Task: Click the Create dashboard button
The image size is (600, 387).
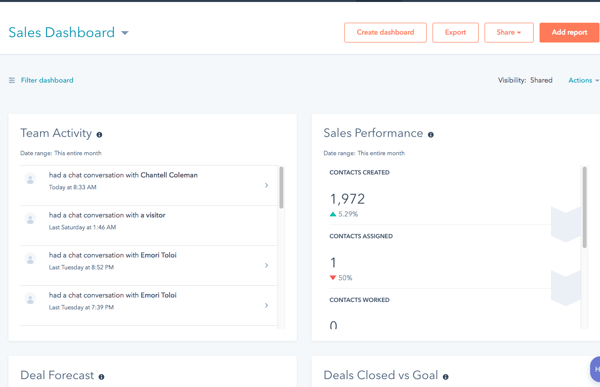Action: tap(385, 33)
